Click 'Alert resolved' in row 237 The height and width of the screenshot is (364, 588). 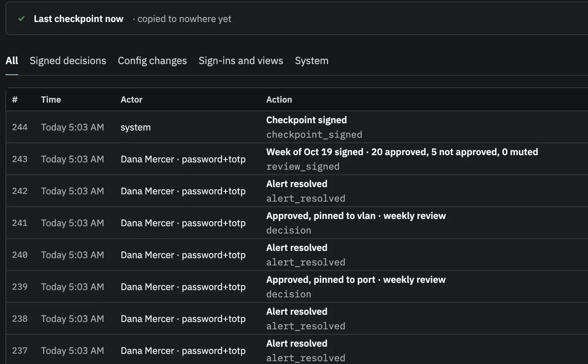(297, 343)
